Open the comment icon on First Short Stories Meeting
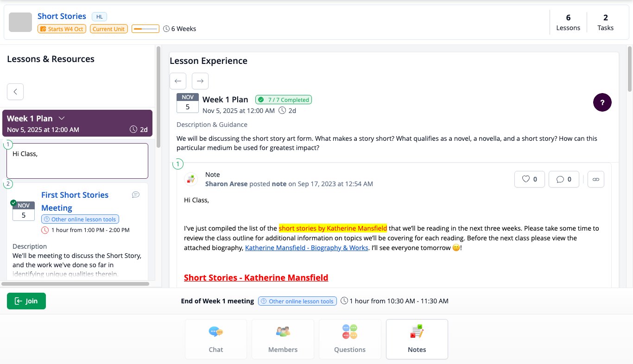The width and height of the screenshot is (633, 364). [x=136, y=195]
